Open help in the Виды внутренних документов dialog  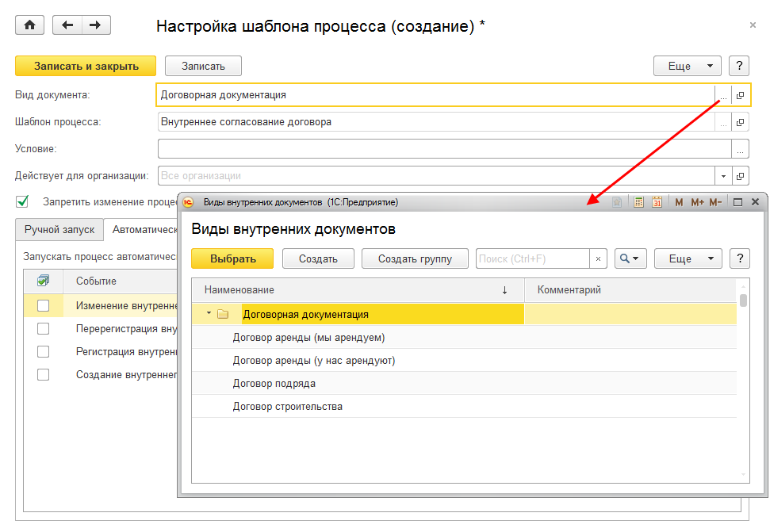740,258
